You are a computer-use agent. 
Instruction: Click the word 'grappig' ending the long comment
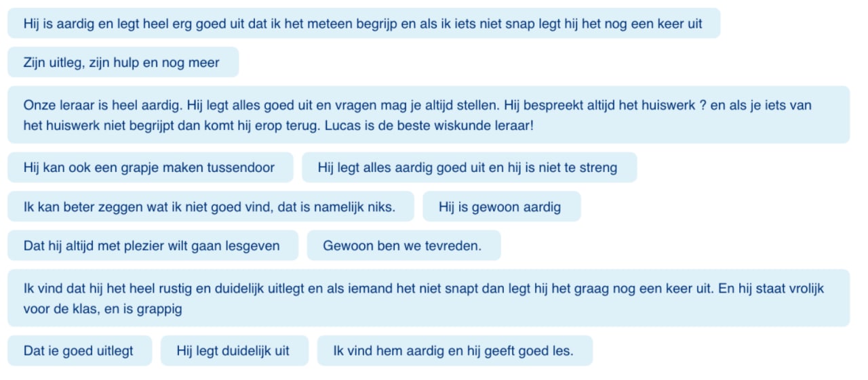160,309
